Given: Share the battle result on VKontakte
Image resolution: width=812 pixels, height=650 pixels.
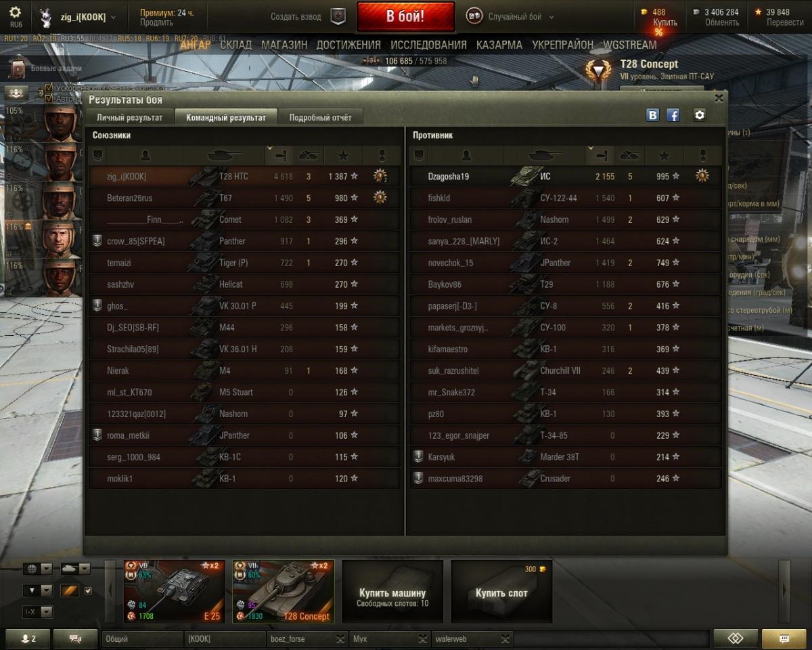Looking at the screenshot, I should coord(652,115).
